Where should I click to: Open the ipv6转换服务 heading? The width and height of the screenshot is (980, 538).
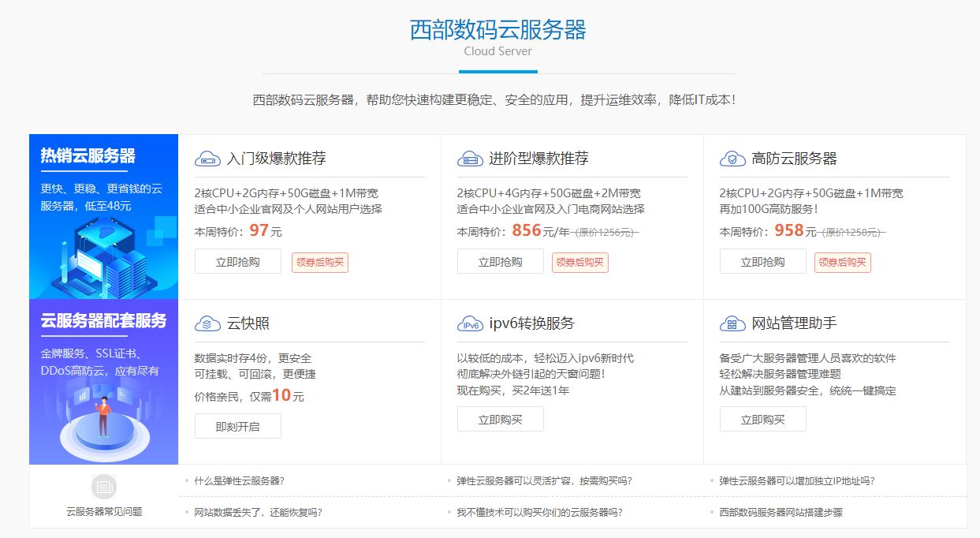coord(532,323)
